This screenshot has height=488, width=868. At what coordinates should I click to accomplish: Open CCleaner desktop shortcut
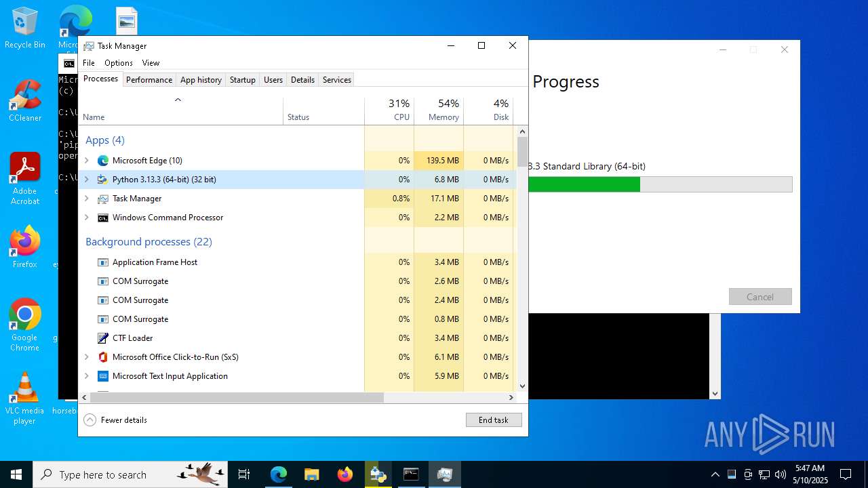[25, 102]
